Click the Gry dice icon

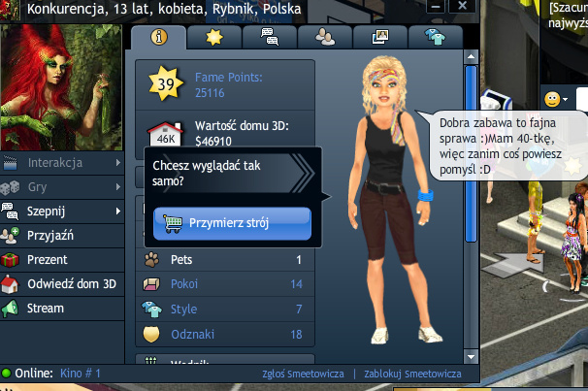tap(10, 187)
